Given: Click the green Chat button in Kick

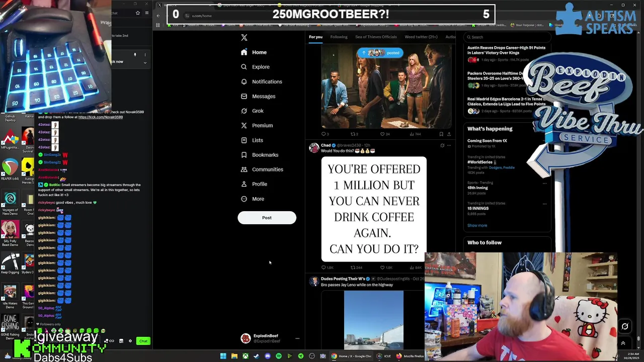Looking at the screenshot, I should (x=143, y=341).
